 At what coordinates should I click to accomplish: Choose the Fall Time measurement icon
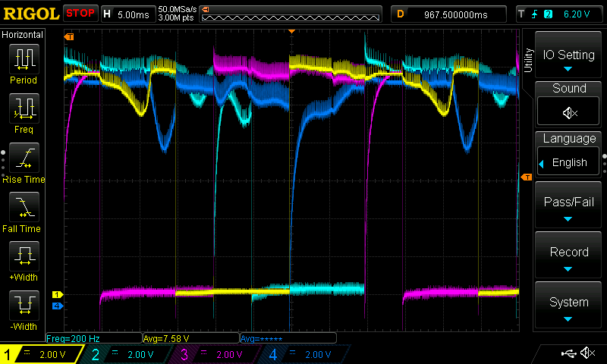(24, 207)
